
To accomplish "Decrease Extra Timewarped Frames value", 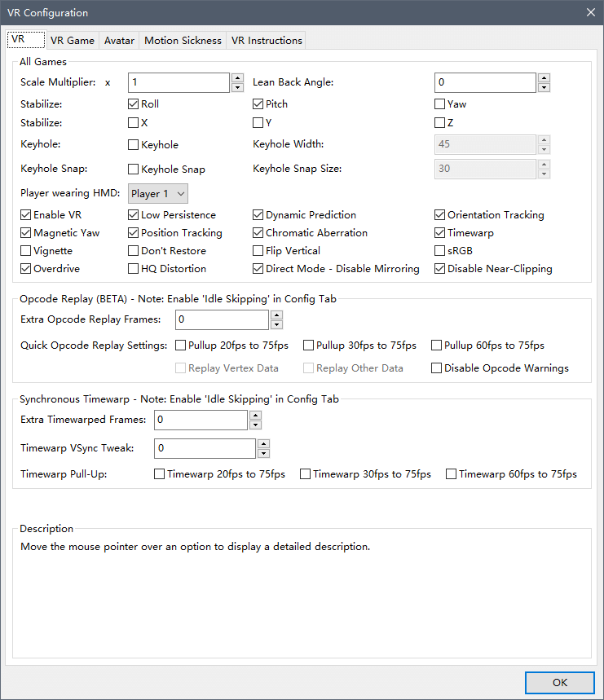I will 255,425.
